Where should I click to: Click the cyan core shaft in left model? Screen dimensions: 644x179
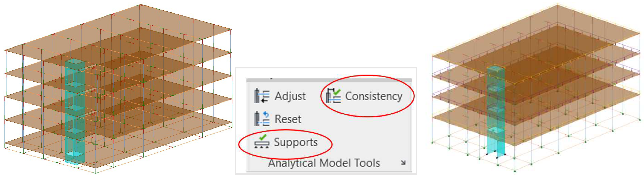(x=75, y=110)
